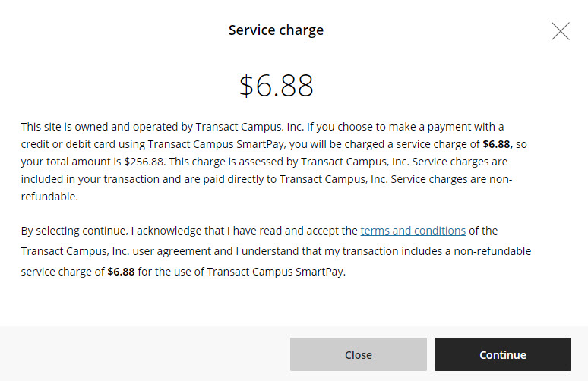This screenshot has width=588, height=381.
Task: Click 'I understand that my transaction includes' text
Action: (x=304, y=251)
